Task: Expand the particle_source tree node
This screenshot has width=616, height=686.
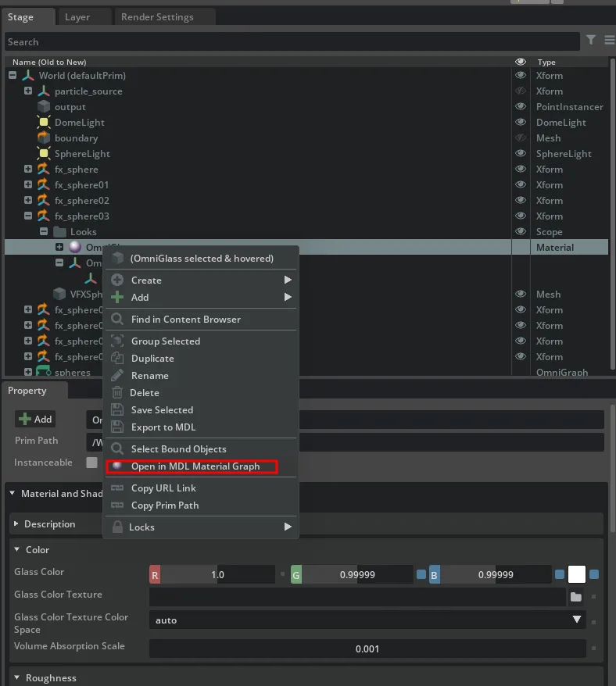Action: click(28, 91)
